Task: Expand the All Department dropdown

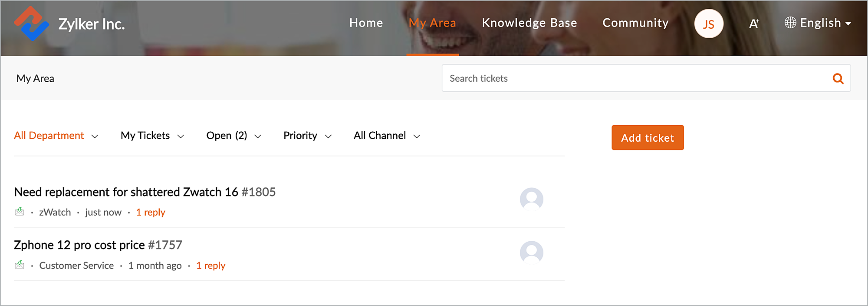Action: tap(56, 136)
